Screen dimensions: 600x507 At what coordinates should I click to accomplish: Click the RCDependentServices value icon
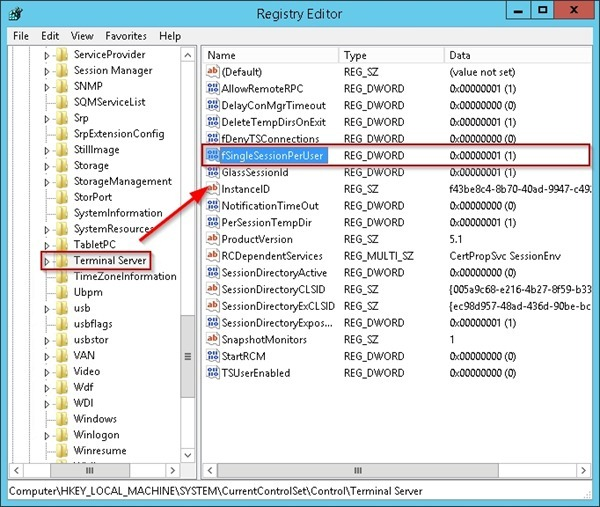212,256
